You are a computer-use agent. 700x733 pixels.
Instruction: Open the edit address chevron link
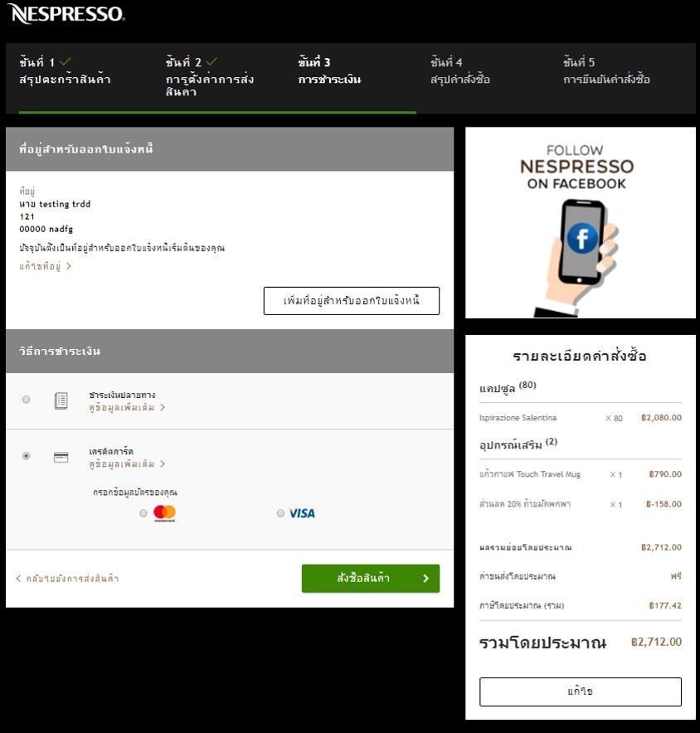46,266
